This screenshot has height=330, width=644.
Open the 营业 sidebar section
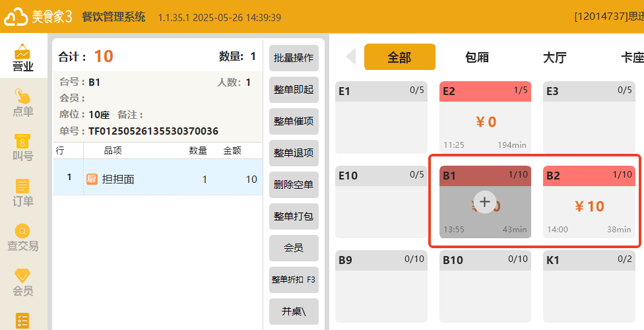tap(23, 57)
